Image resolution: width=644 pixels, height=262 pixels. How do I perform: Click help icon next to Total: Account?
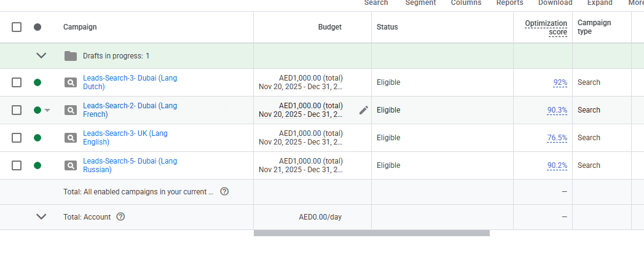click(120, 216)
